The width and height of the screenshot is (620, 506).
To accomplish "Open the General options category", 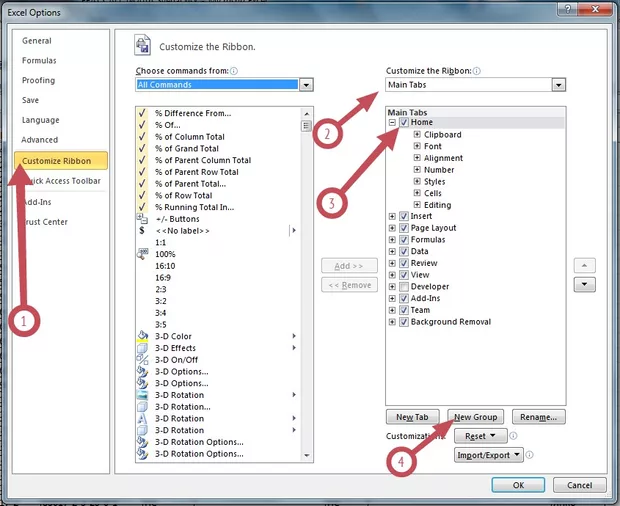I will 37,41.
